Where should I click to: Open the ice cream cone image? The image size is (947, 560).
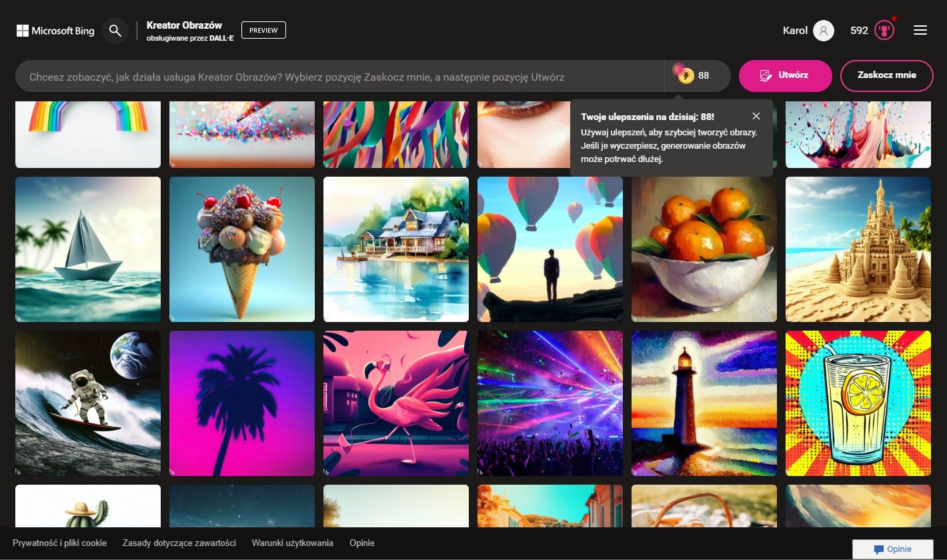[x=242, y=249]
